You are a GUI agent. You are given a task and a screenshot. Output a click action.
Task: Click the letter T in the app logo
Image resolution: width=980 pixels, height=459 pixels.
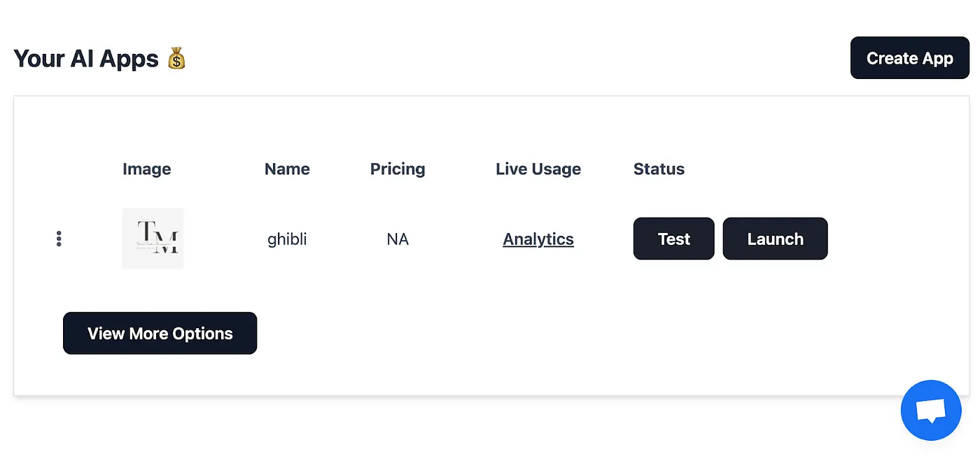[x=147, y=229]
